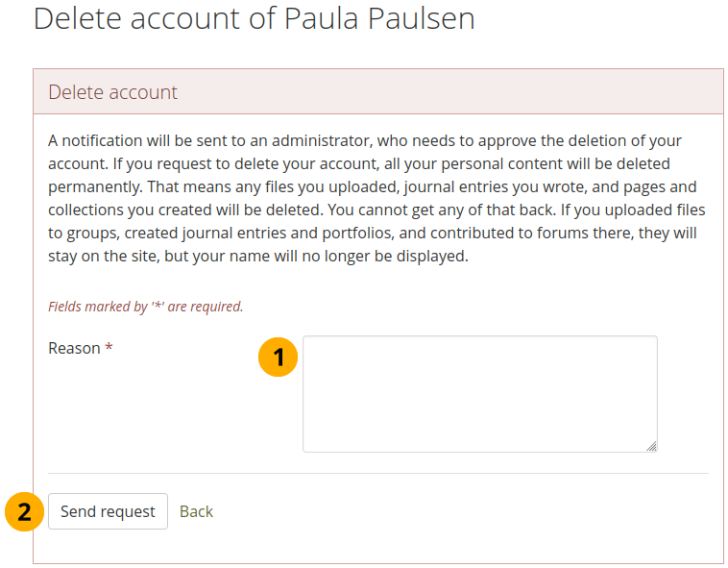Screen dimensions: 728x568
Task: Click the divider line above Send request
Action: tap(377, 473)
